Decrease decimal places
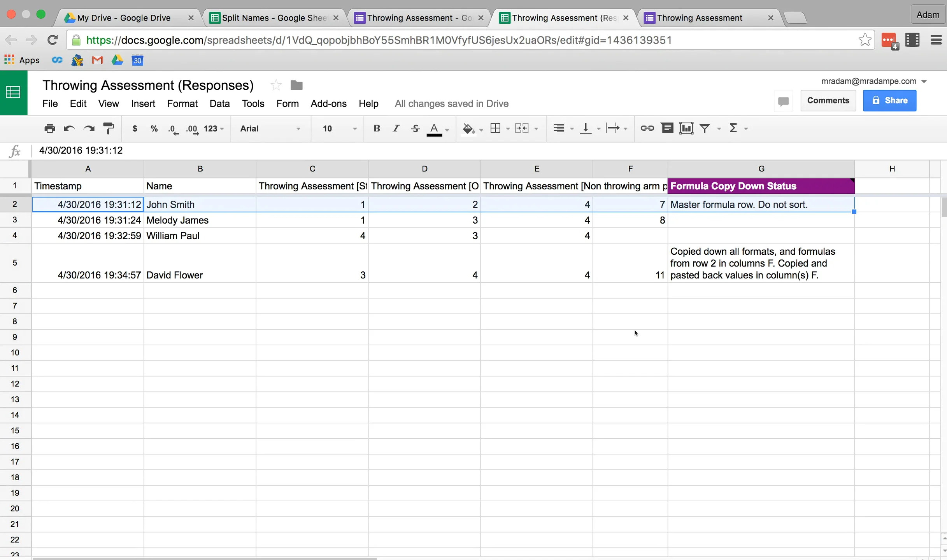 click(174, 129)
